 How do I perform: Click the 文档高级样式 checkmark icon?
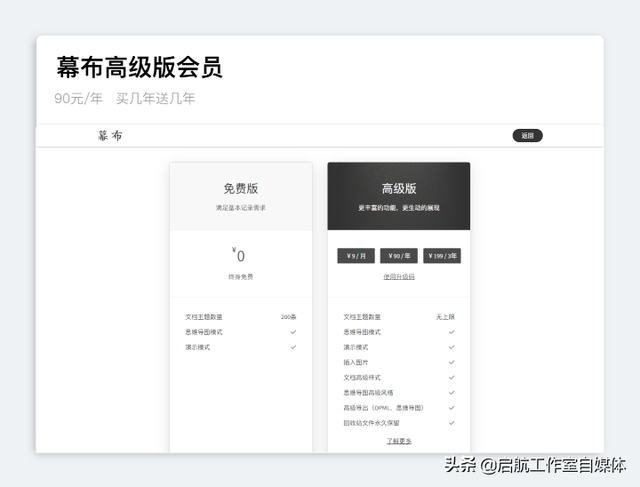click(452, 377)
